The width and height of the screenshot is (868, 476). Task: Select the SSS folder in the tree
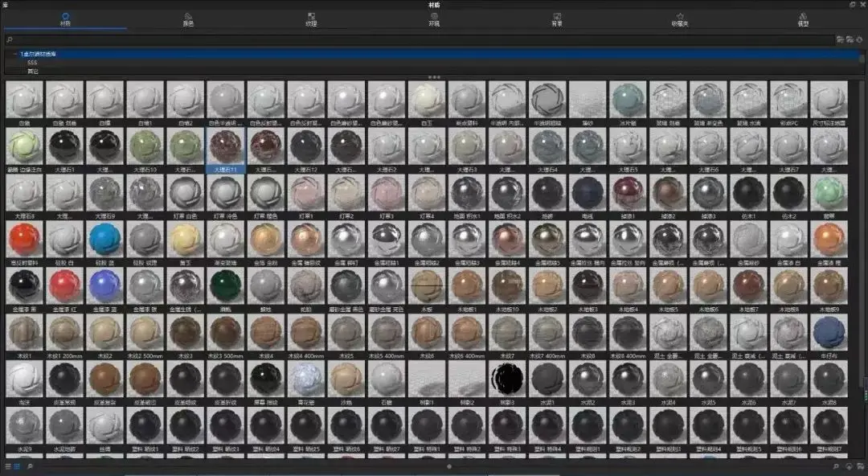click(x=32, y=63)
